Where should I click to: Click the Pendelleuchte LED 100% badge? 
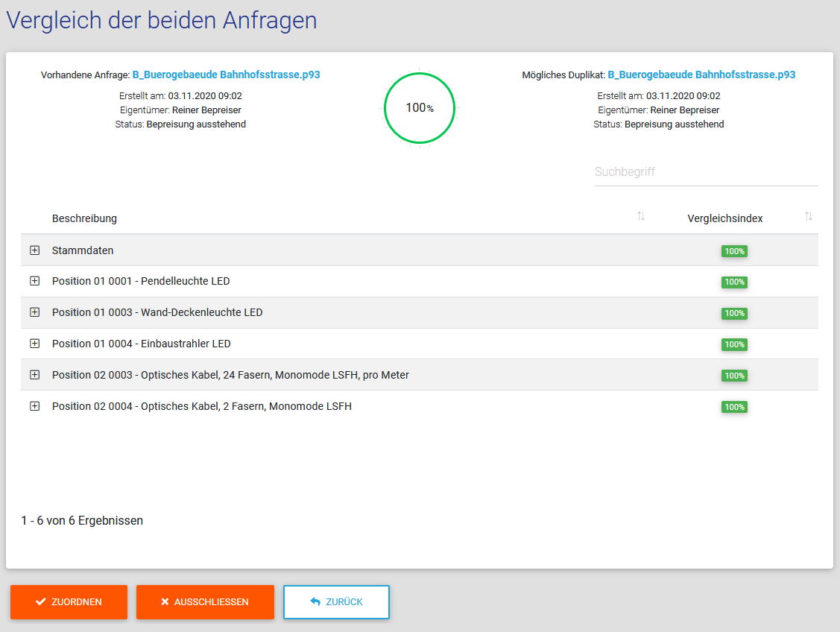tap(734, 282)
